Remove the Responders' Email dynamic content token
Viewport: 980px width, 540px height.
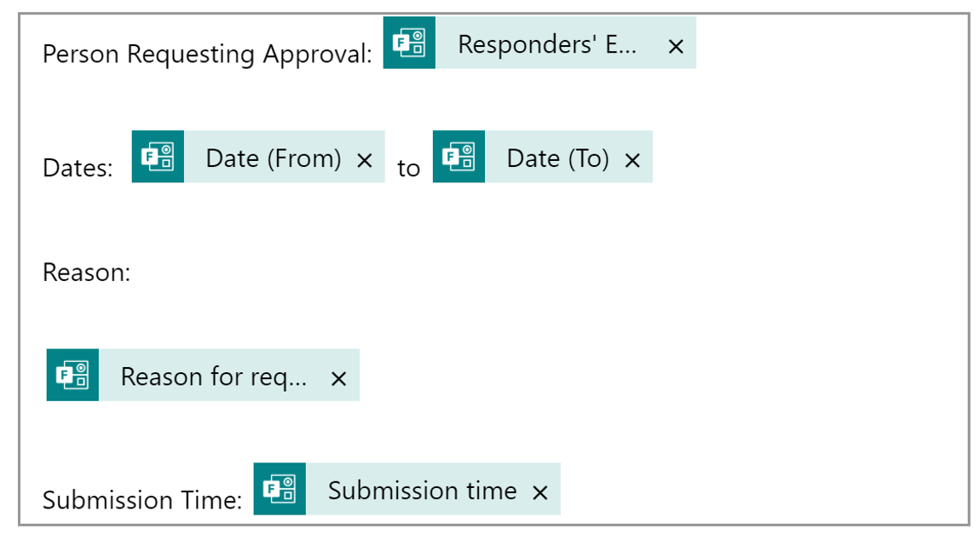coord(676,46)
